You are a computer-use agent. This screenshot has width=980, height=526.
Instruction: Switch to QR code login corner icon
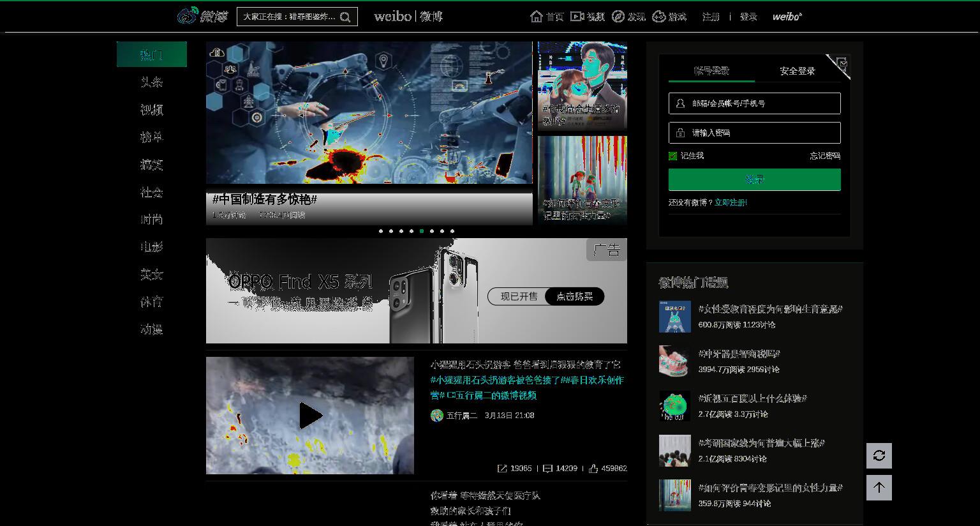[840, 64]
